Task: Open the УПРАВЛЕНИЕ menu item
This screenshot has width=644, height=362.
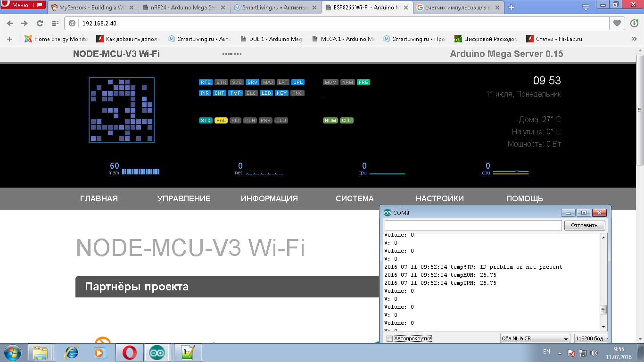Action: (184, 199)
